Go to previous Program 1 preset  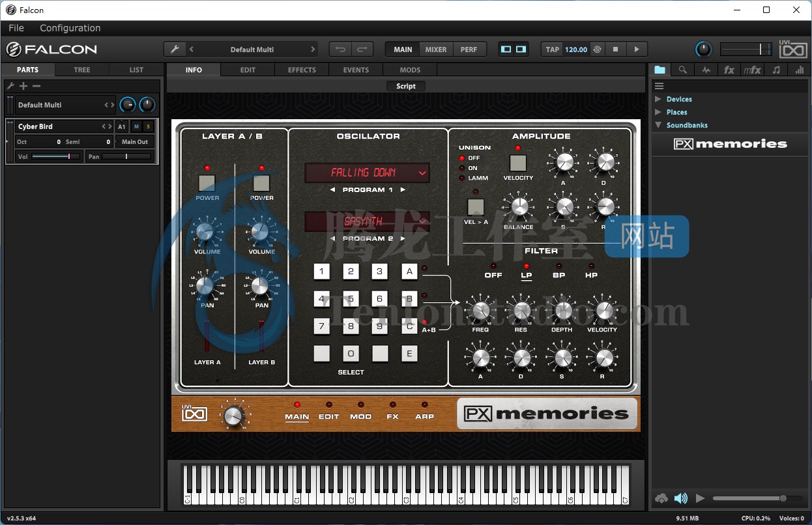coord(332,190)
